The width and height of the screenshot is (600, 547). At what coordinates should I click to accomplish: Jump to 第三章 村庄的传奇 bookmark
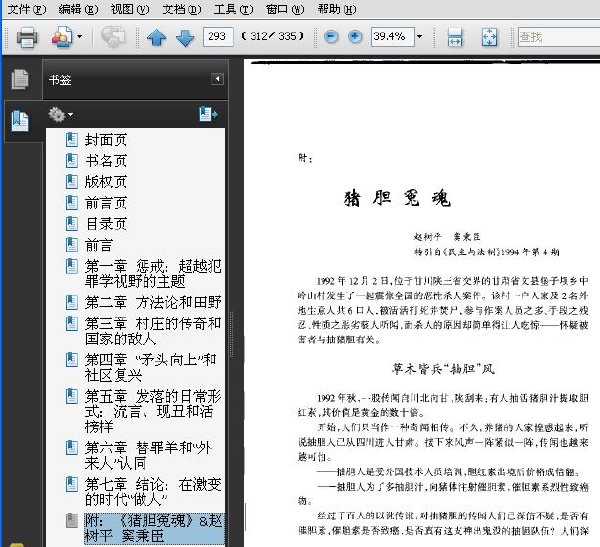pos(153,331)
